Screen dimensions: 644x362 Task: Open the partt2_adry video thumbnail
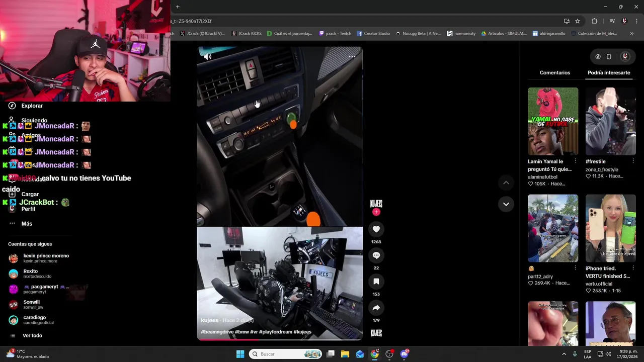pos(552,228)
